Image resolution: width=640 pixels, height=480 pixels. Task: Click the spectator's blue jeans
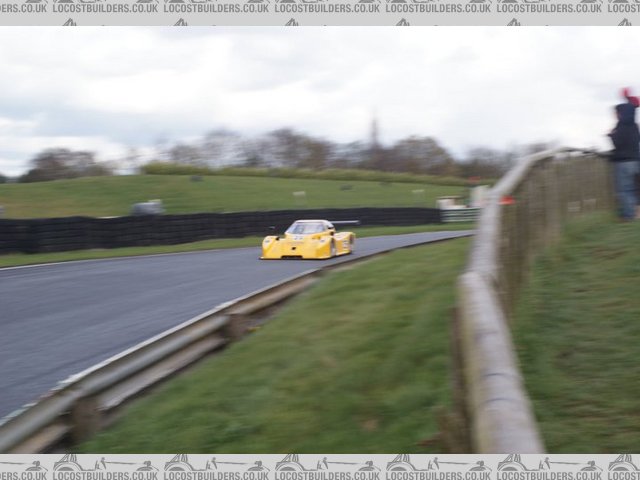click(627, 189)
